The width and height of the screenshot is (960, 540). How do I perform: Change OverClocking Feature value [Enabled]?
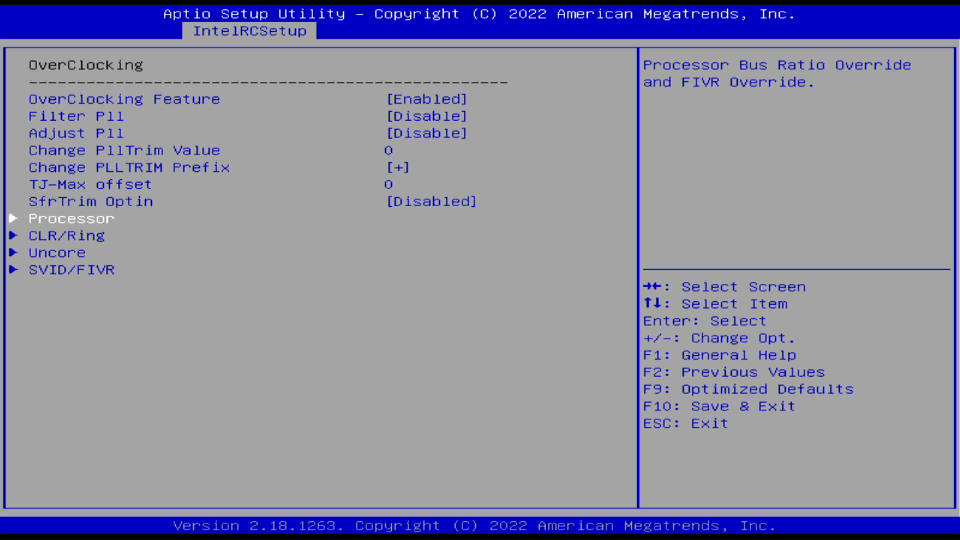pyautogui.click(x=427, y=99)
